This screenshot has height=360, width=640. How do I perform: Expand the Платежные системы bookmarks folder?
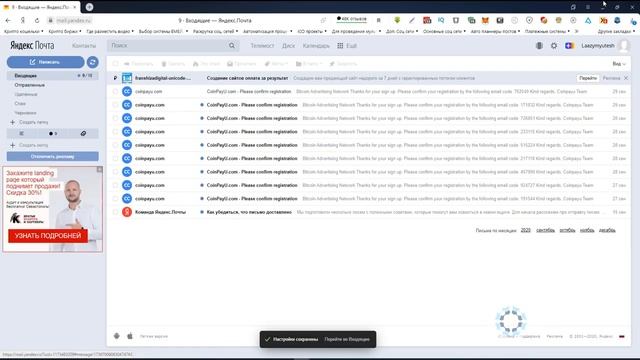pyautogui.click(x=547, y=31)
